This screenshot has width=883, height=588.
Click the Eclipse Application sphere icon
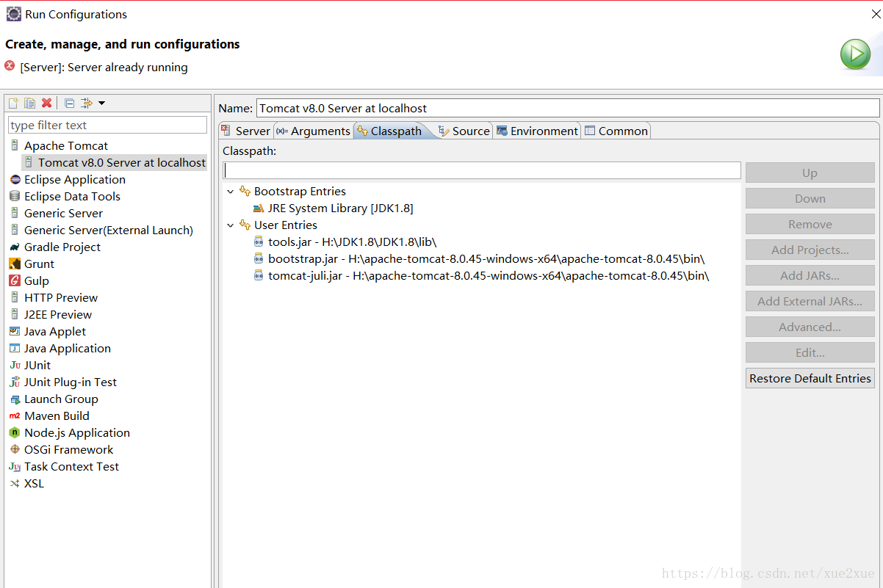[15, 179]
